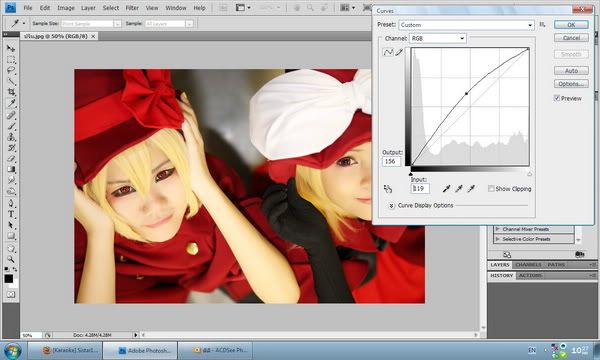This screenshot has height=360, width=600.
Task: Select the Rectangle shape tool
Action: pos(11,236)
